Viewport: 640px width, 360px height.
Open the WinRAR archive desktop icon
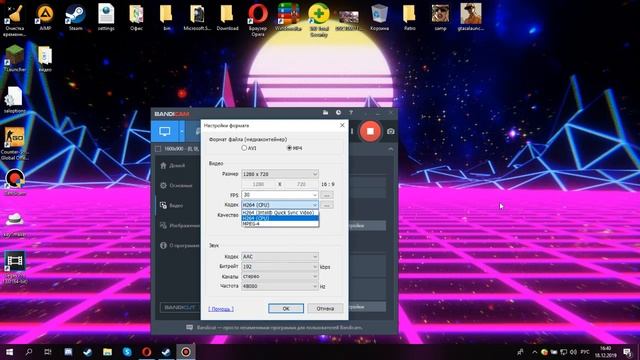tap(288, 18)
